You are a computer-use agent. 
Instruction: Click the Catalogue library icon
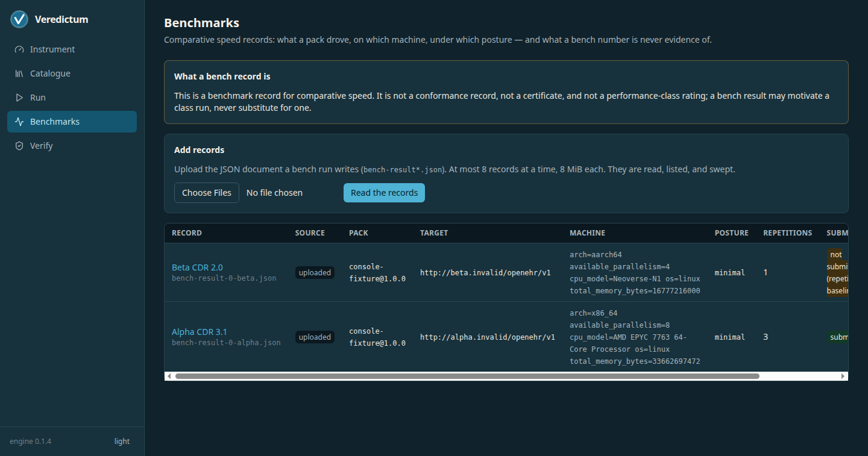[19, 73]
